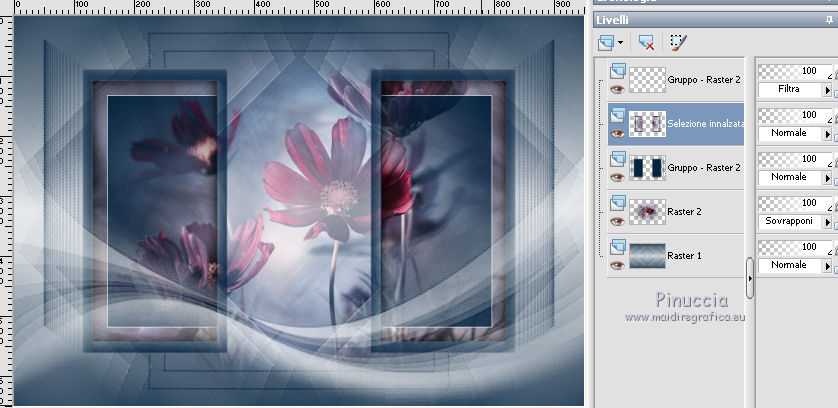838x408 pixels.
Task: Click the arrow button beside Sovrapponi
Action: coord(827,222)
